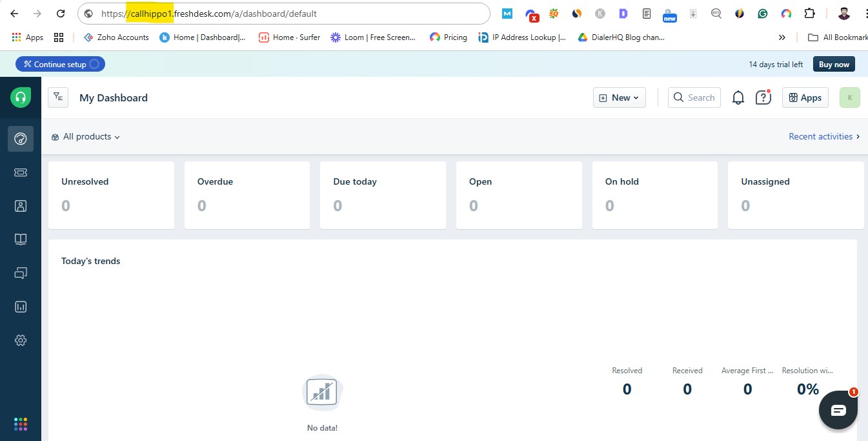Click the document lines extension icon
The image size is (868, 441).
(647, 14)
